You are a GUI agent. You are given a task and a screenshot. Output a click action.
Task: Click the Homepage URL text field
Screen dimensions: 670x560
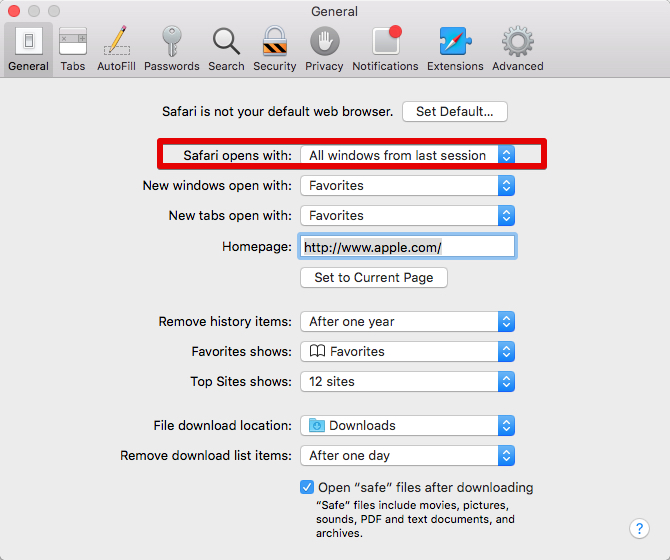coord(407,246)
